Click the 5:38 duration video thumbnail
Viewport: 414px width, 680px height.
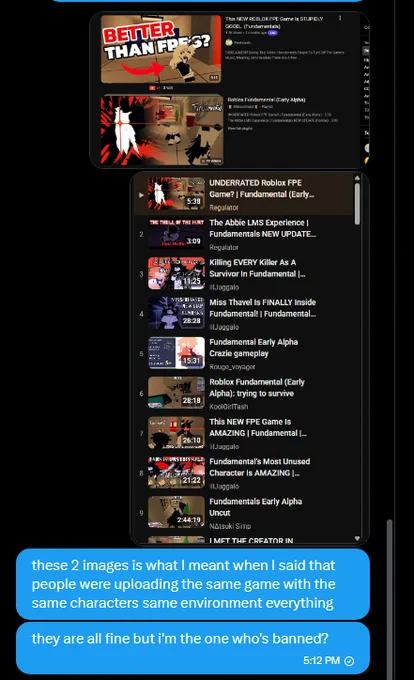coord(176,193)
